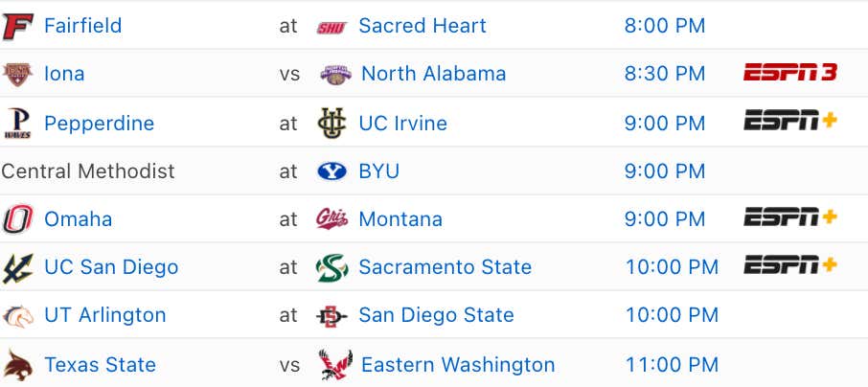Screen dimensions: 868x387
Task: Click the Sacred Heart SHU logo
Action: click(332, 27)
